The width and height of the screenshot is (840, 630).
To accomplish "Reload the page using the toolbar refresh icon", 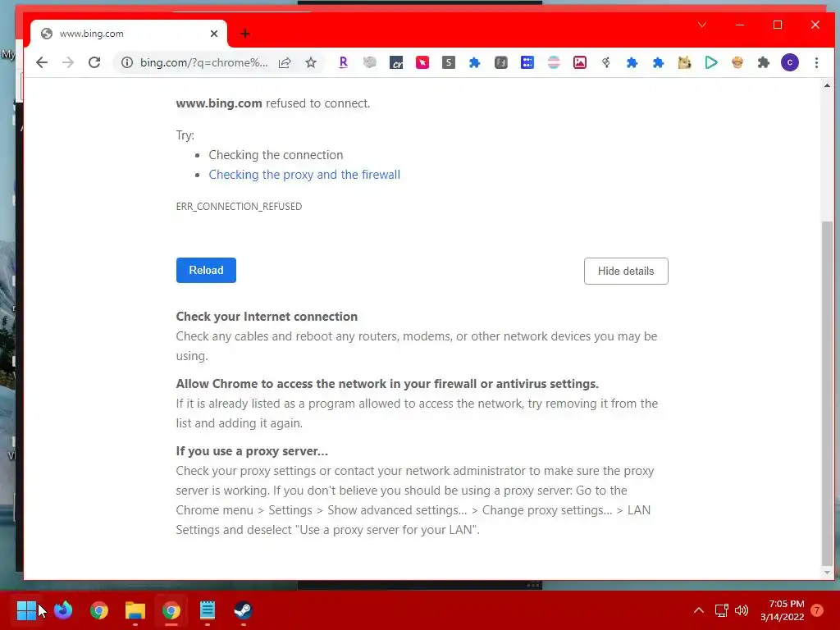I will (94, 62).
